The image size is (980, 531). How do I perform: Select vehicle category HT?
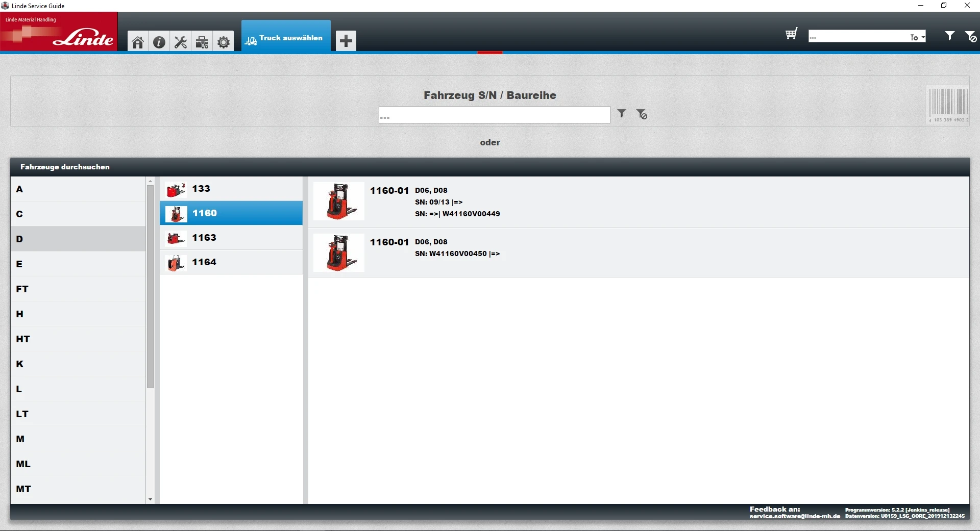click(78, 339)
